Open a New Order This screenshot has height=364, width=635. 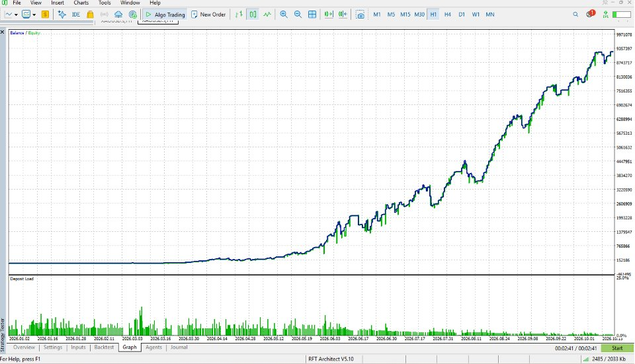[x=208, y=15]
